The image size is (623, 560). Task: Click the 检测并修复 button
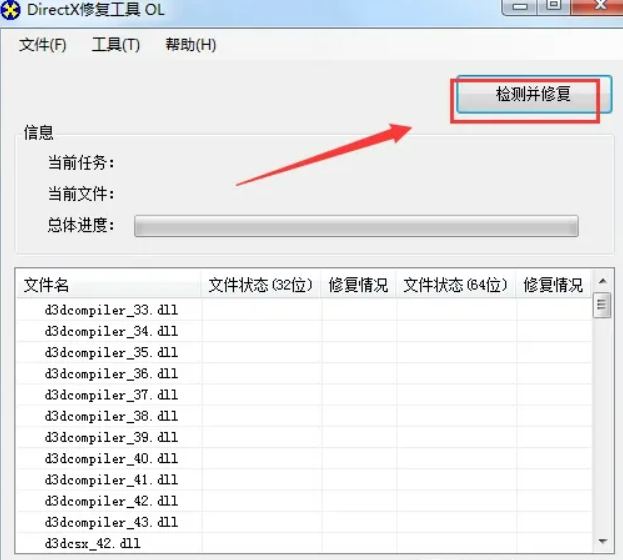click(534, 94)
